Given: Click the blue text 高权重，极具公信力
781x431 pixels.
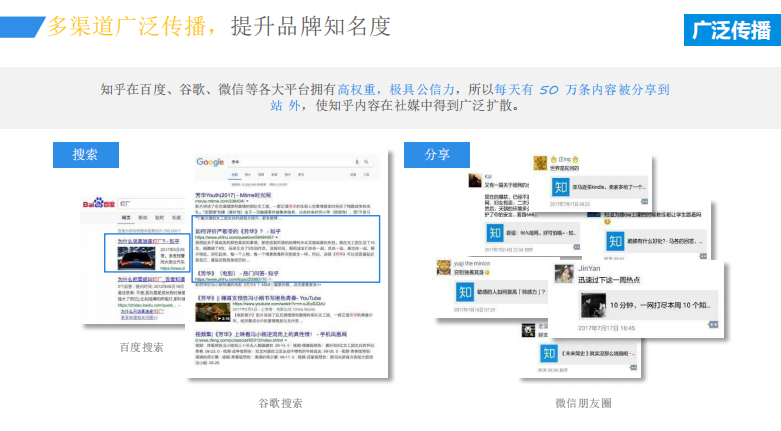Looking at the screenshot, I should pos(396,90).
